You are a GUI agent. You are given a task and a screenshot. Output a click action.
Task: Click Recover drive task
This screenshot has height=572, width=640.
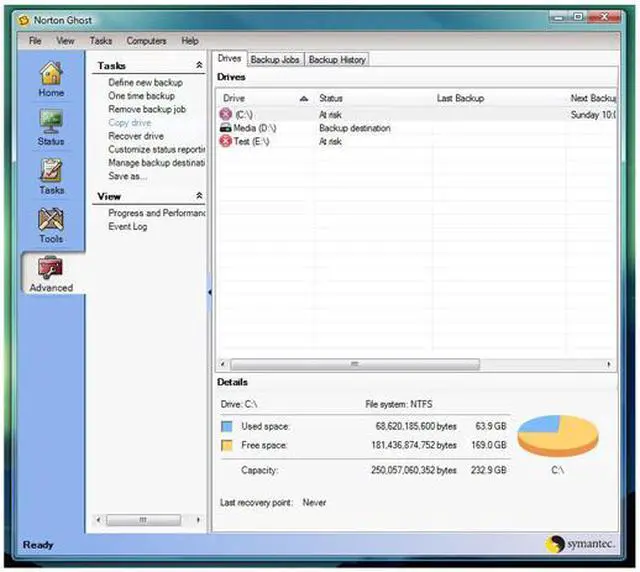click(136, 136)
